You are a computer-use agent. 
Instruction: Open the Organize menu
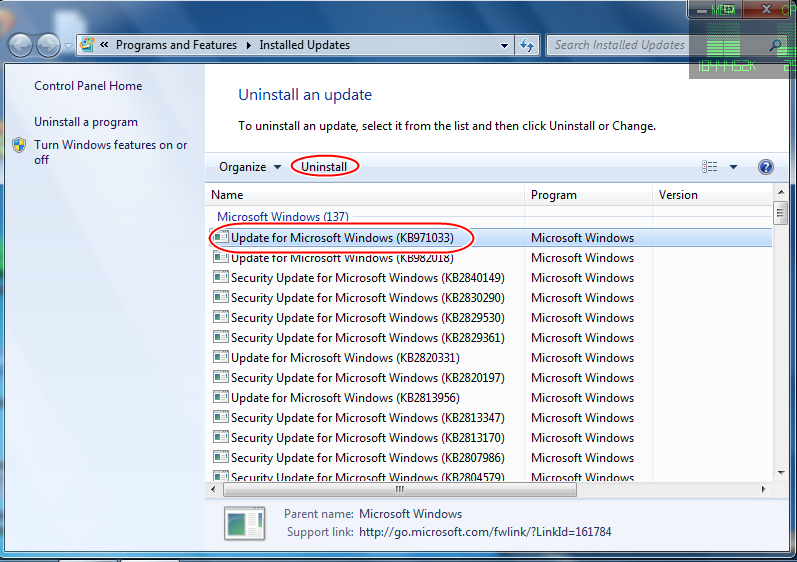coord(250,167)
